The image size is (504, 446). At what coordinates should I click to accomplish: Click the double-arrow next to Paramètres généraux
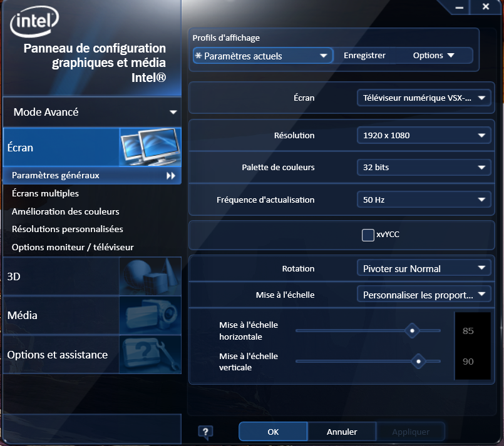171,176
